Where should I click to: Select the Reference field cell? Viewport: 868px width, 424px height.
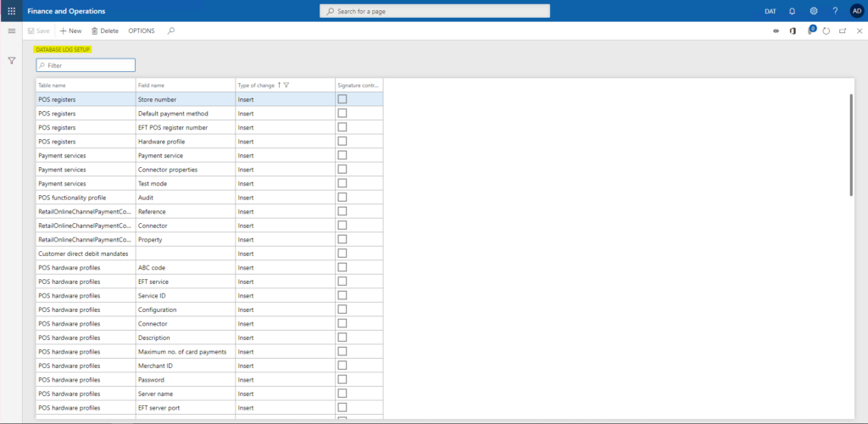point(186,211)
